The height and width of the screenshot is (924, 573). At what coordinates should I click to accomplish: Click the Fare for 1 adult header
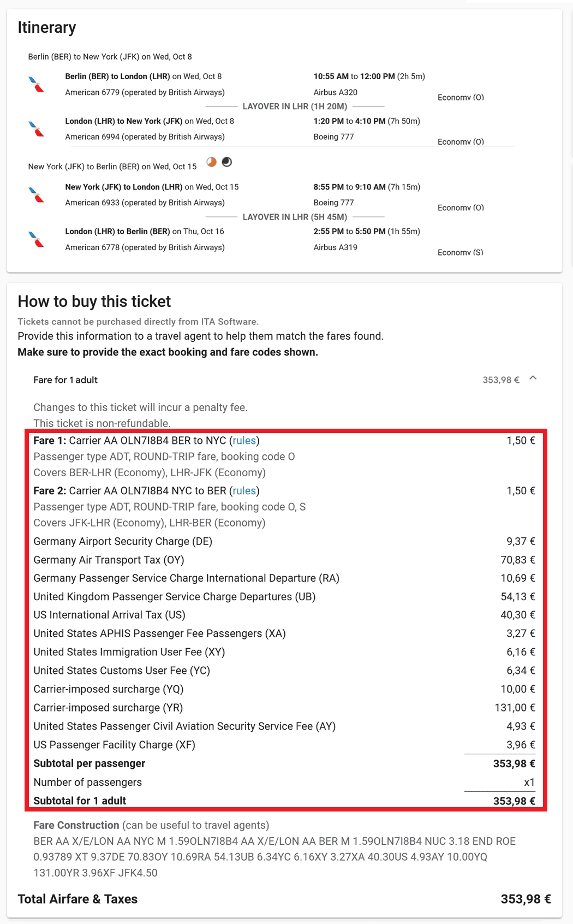pyautogui.click(x=65, y=380)
